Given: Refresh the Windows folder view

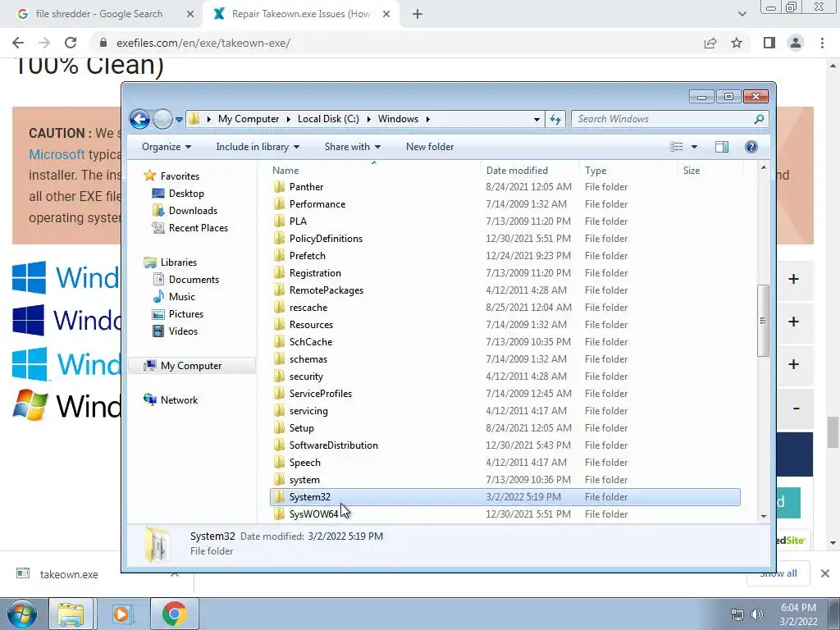Looking at the screenshot, I should pos(555,119).
